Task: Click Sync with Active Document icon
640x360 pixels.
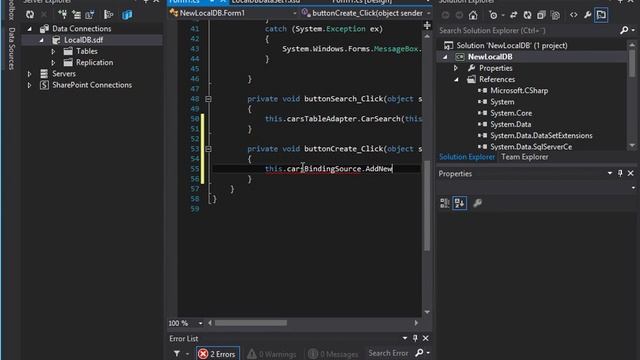Action: pyautogui.click(x=513, y=15)
